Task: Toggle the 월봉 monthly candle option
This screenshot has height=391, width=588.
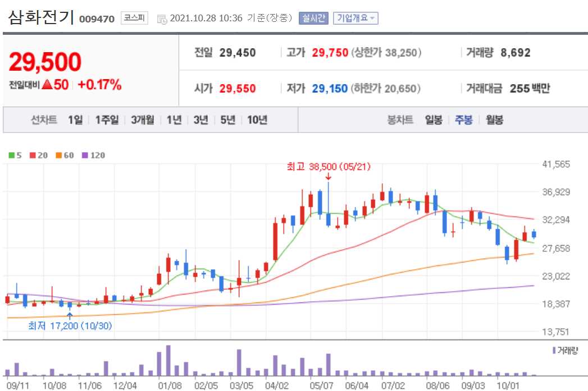Action: click(x=495, y=120)
